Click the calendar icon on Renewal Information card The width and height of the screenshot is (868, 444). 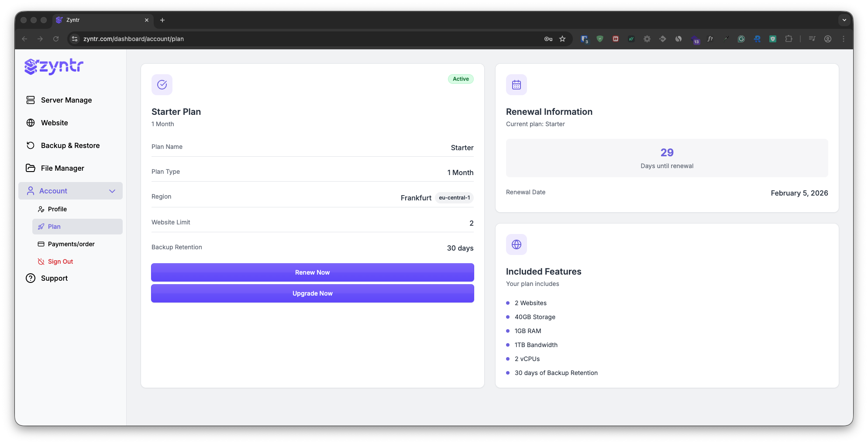[517, 85]
